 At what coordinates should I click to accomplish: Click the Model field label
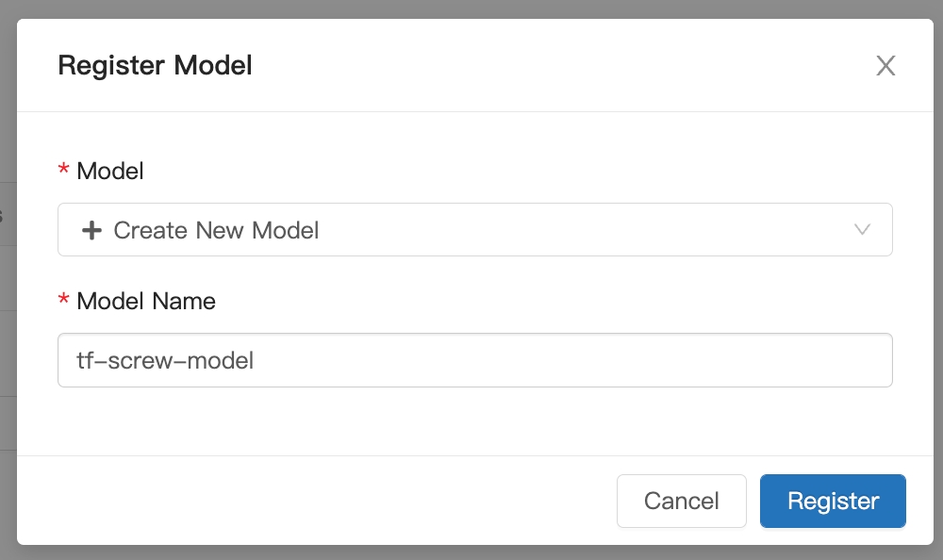(x=110, y=171)
